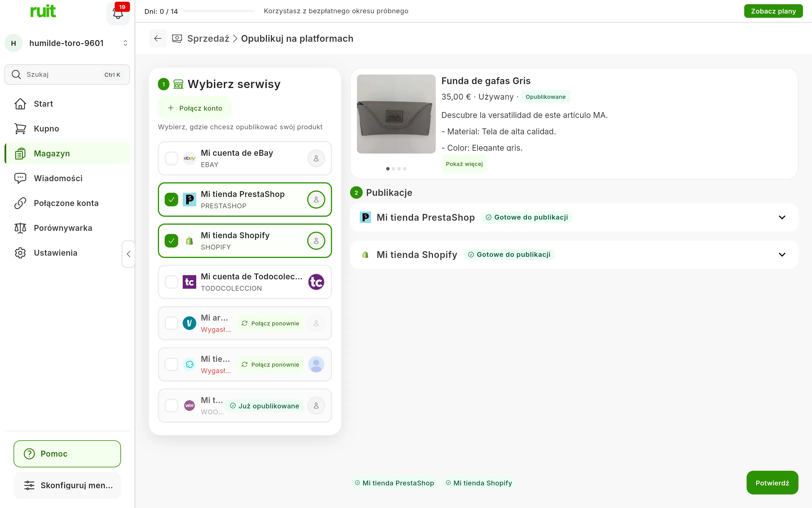Click the ruit logo
This screenshot has width=812, height=508.
[43, 11]
